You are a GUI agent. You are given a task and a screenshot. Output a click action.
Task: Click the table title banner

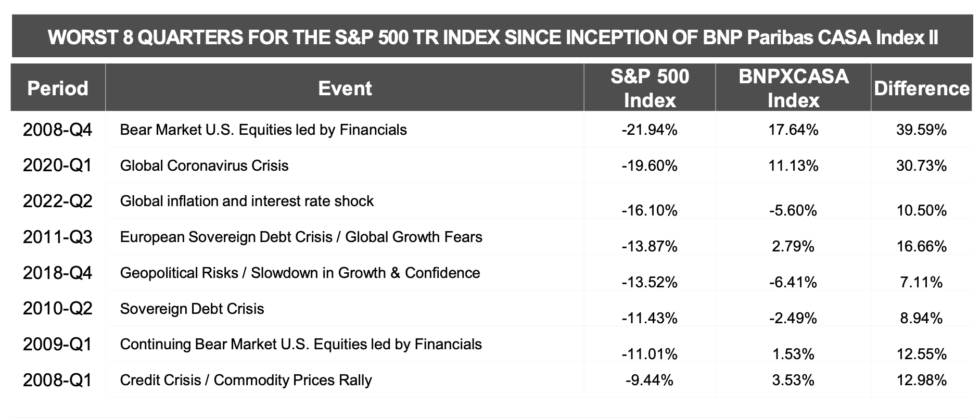click(x=492, y=37)
